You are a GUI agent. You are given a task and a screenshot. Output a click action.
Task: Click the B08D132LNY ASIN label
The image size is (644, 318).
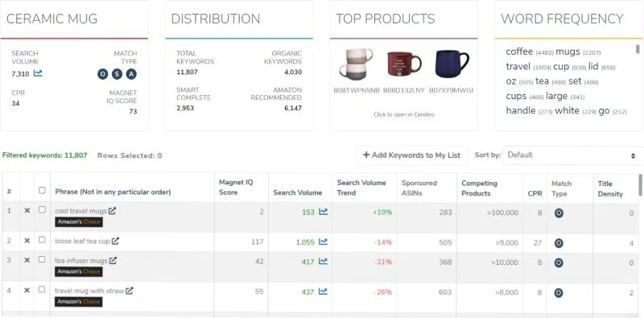pos(403,90)
